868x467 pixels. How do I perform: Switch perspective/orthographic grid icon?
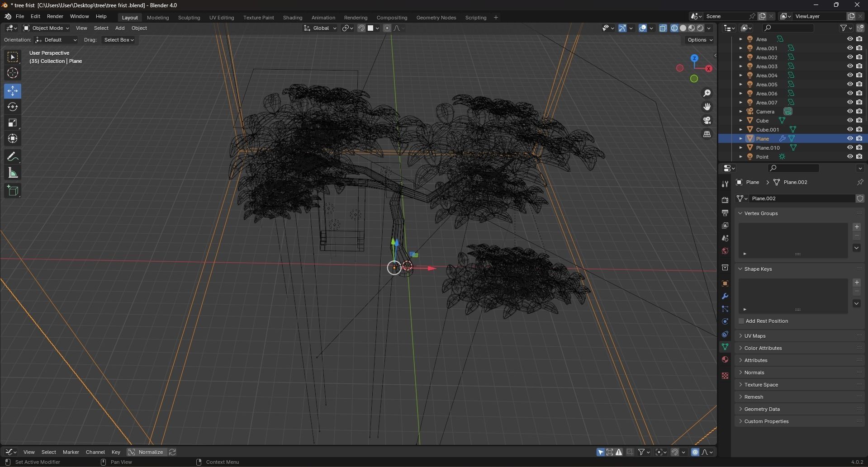coord(707,134)
